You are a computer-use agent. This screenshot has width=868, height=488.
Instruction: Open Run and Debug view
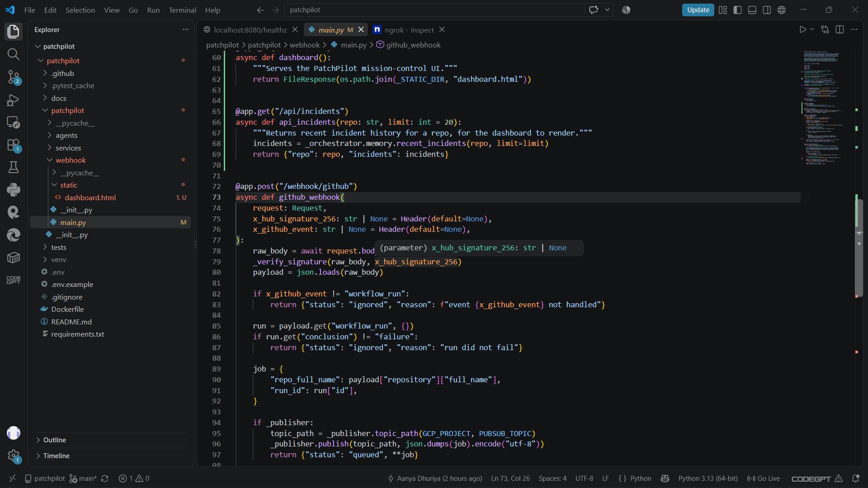(x=14, y=100)
